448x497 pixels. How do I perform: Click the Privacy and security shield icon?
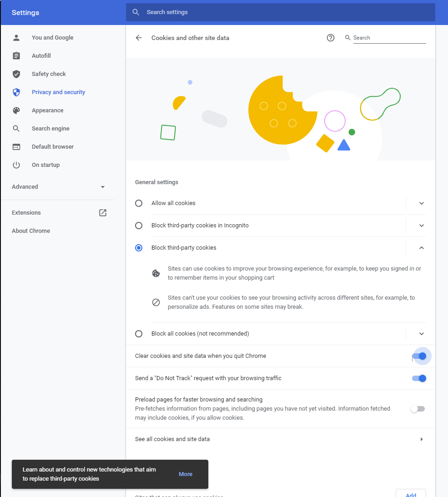click(x=16, y=92)
